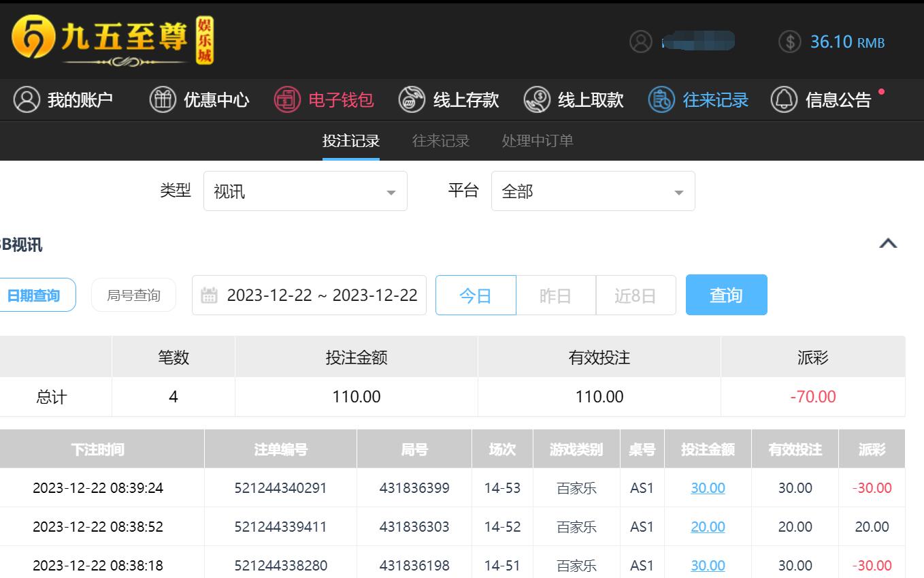Open bet amount link 30.00 for 14-51
The height and width of the screenshot is (578, 924).
click(708, 566)
